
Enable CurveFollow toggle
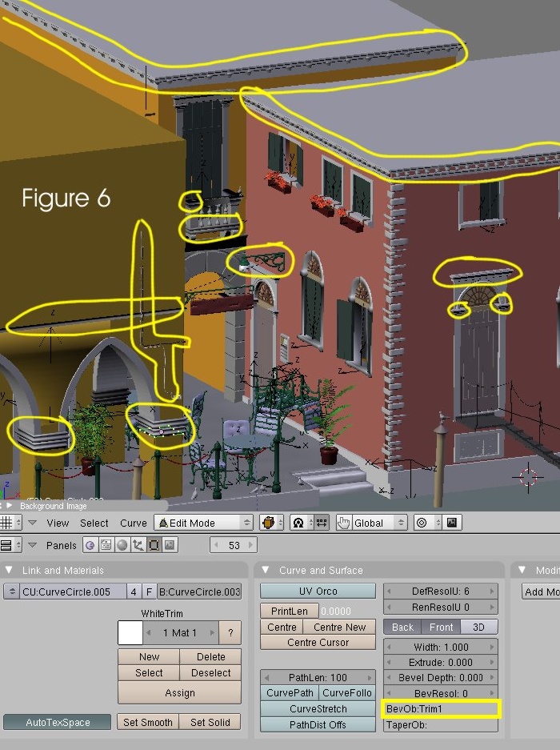(x=346, y=692)
